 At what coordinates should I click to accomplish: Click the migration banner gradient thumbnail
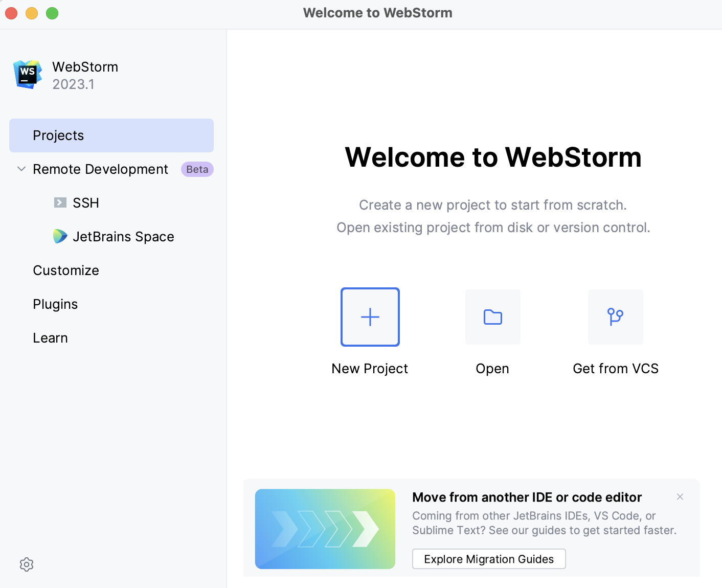click(325, 529)
